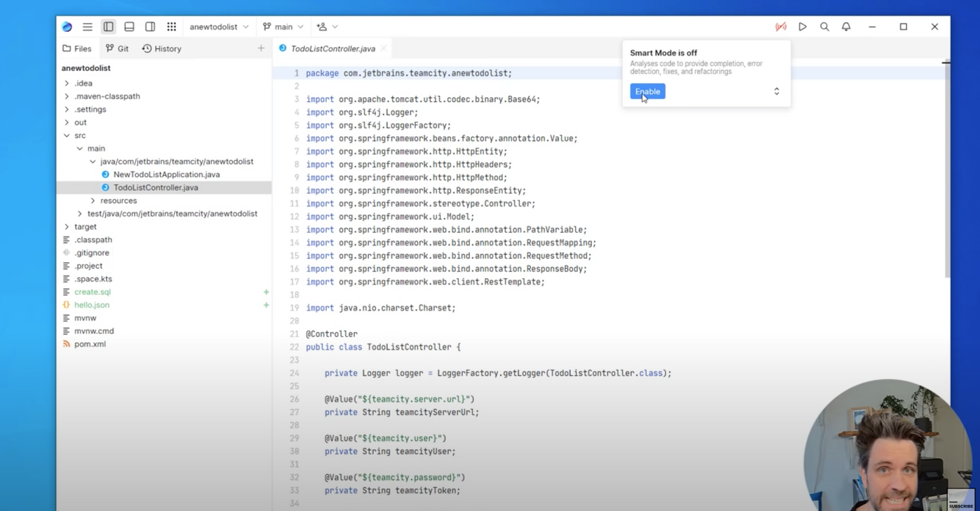The height and width of the screenshot is (511, 980).
Task: Open the hello.json file
Action: (x=92, y=305)
